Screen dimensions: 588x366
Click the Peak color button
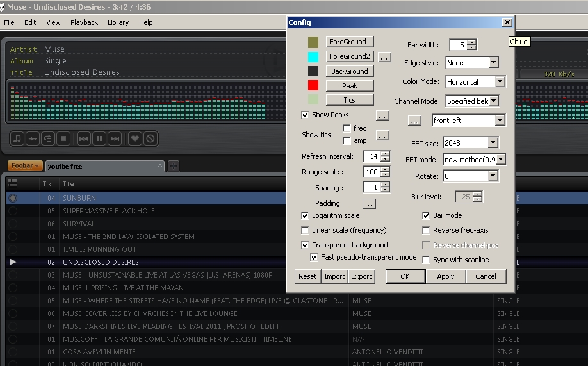pyautogui.click(x=350, y=86)
